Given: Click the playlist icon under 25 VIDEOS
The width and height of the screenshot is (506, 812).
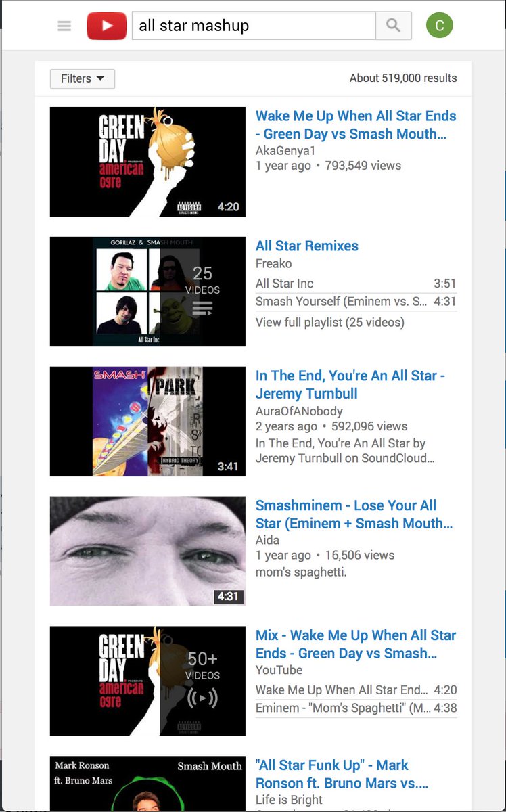Looking at the screenshot, I should point(202,309).
